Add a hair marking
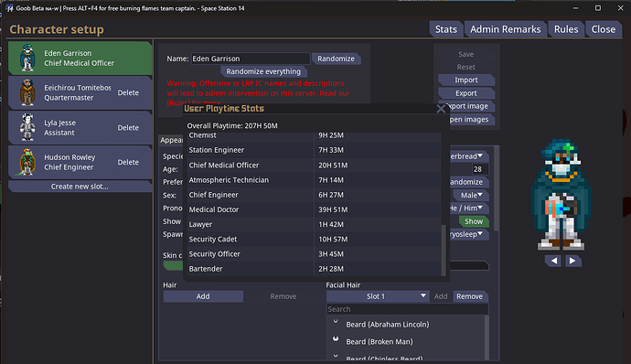The image size is (631, 364). coord(203,296)
